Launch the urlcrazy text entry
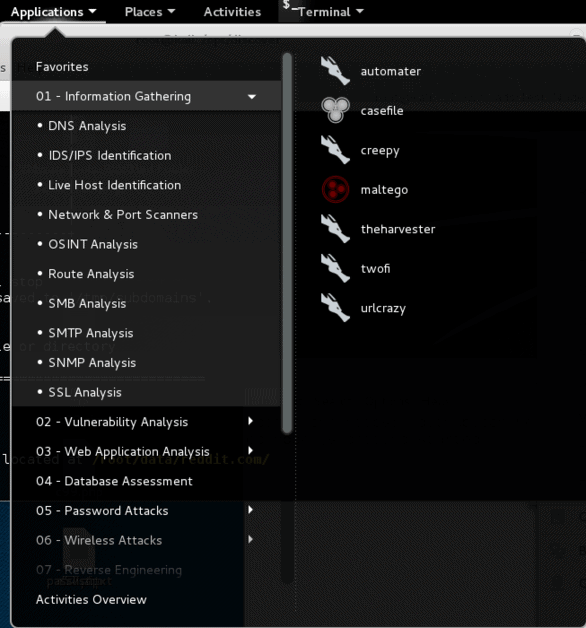Screen dimensions: 586x628 [x=383, y=308]
